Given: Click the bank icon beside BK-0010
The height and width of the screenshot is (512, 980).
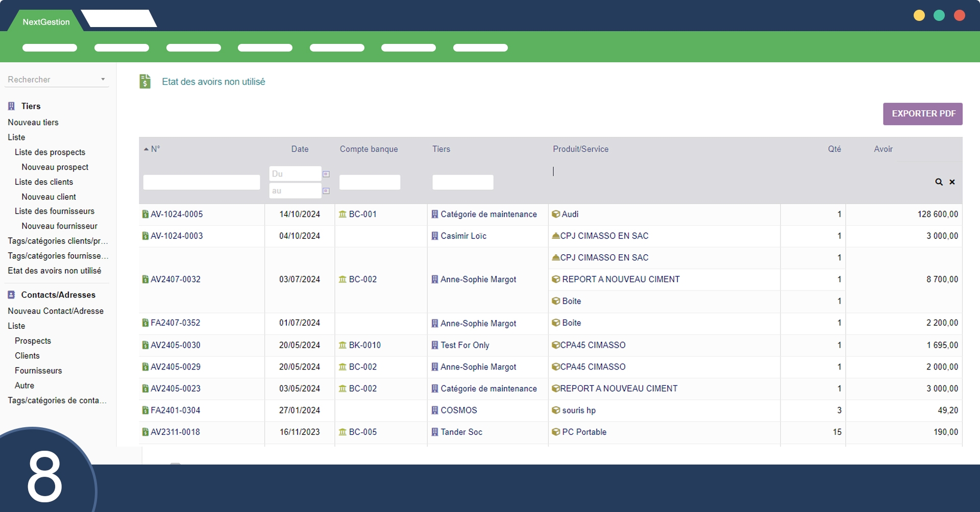Looking at the screenshot, I should (x=342, y=345).
